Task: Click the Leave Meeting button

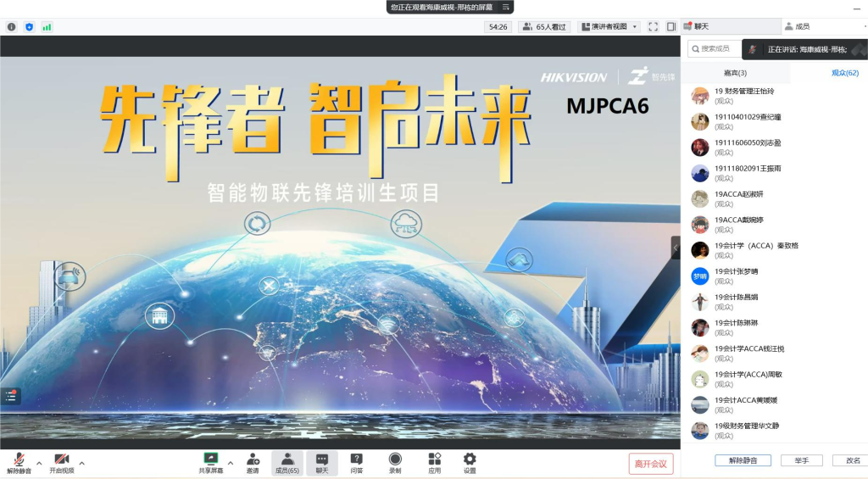Action: click(x=651, y=464)
